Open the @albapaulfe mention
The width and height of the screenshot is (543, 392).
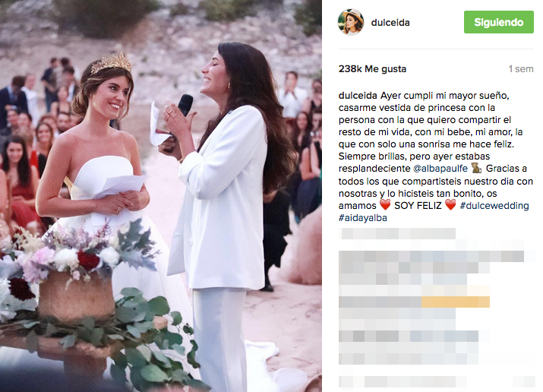440,169
